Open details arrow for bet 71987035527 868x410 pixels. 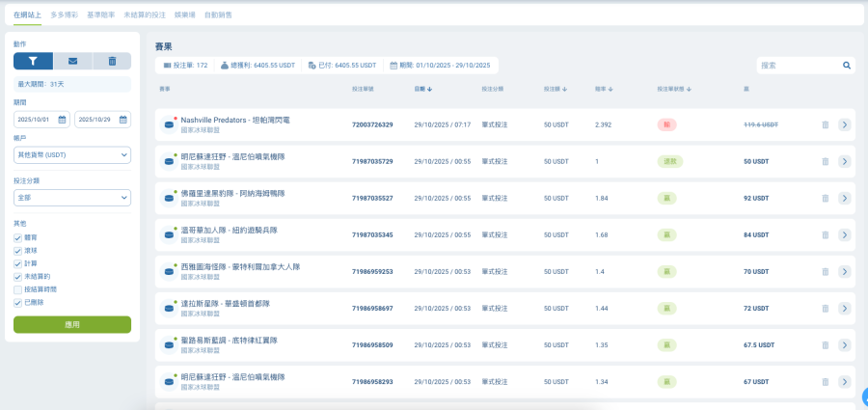pyautogui.click(x=844, y=198)
